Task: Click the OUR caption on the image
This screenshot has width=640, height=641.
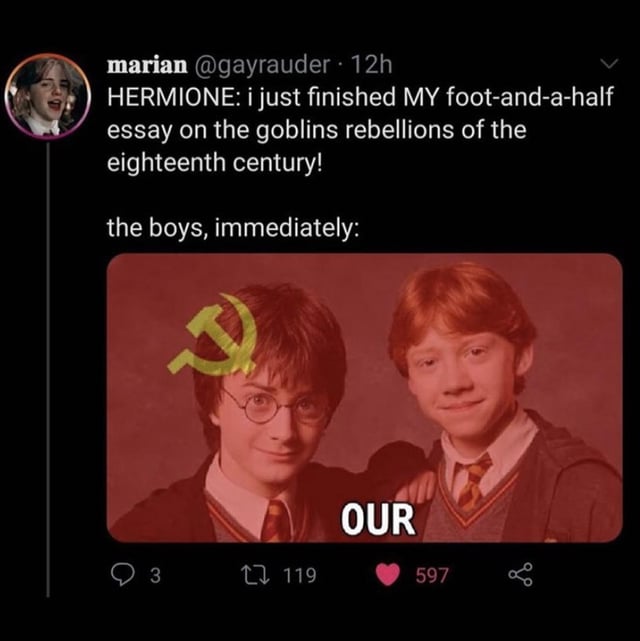Action: [378, 520]
